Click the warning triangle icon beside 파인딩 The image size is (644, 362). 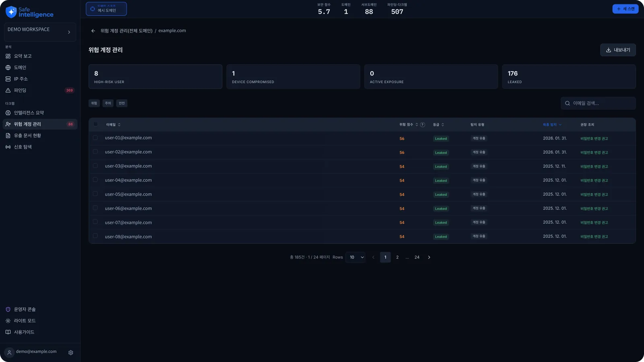(x=8, y=90)
